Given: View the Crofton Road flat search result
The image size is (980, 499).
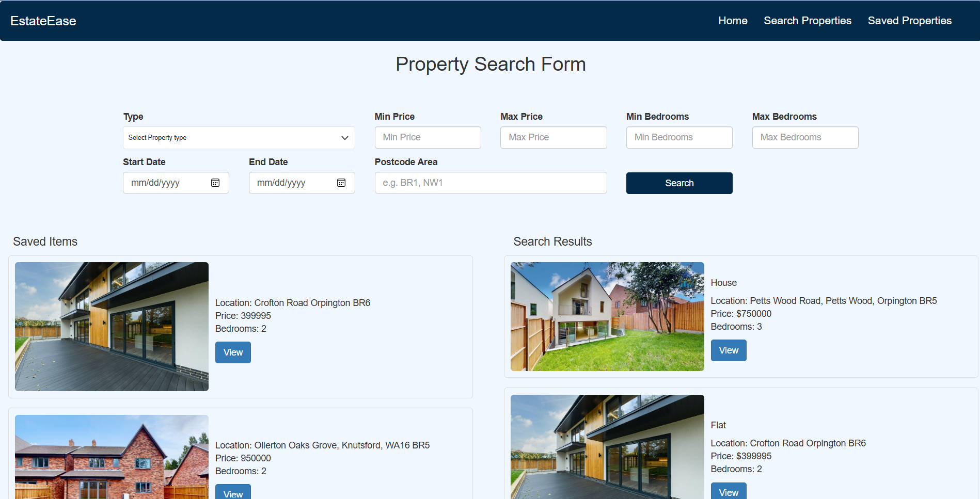Looking at the screenshot, I should click(728, 492).
